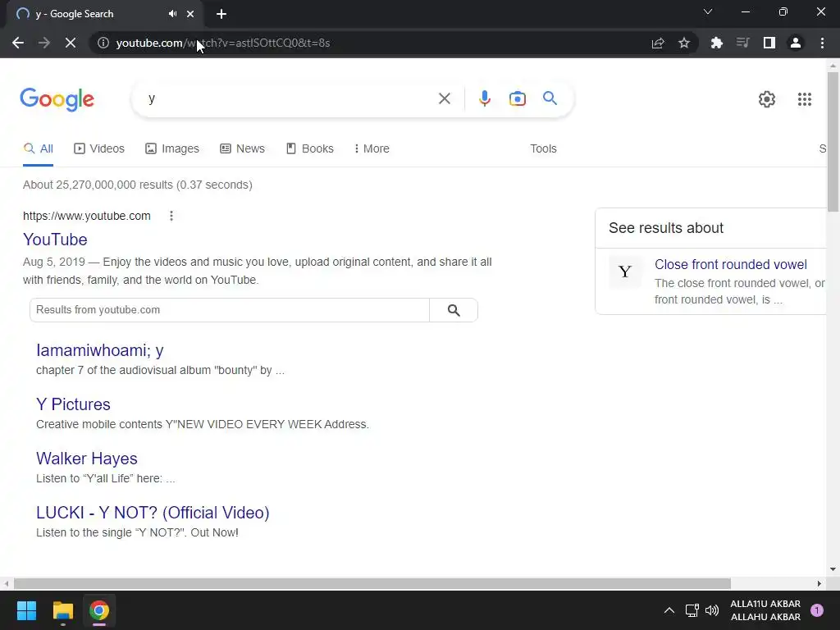The image size is (840, 630).
Task: Open the 'Walker Hayes' link
Action: [x=87, y=459]
